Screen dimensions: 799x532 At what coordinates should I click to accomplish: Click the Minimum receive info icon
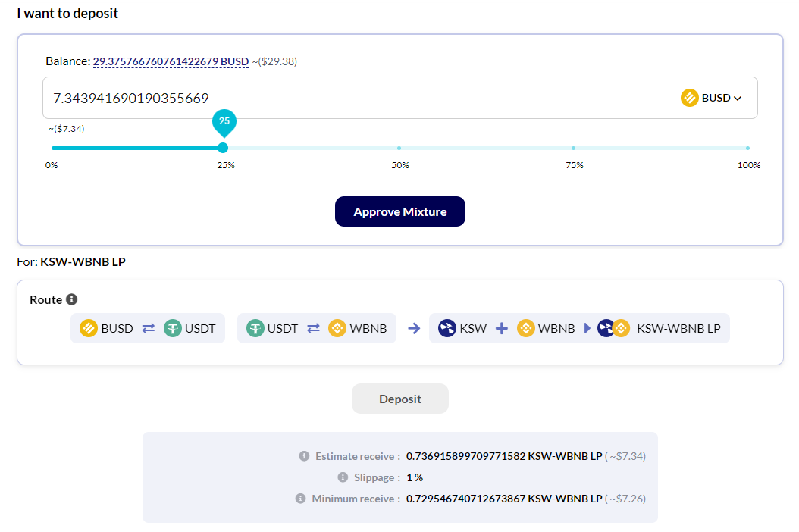click(301, 499)
